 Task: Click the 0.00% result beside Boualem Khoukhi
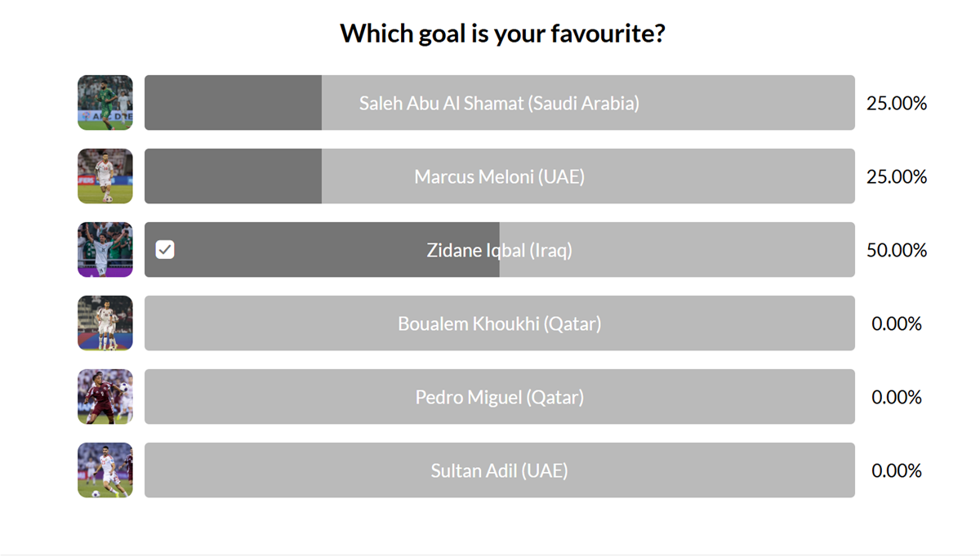[897, 323]
